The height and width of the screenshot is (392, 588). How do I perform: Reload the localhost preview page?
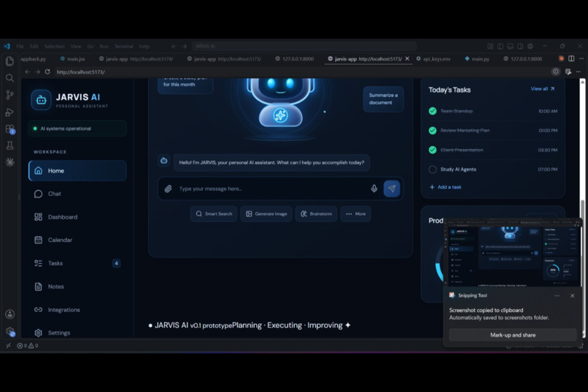tap(47, 72)
